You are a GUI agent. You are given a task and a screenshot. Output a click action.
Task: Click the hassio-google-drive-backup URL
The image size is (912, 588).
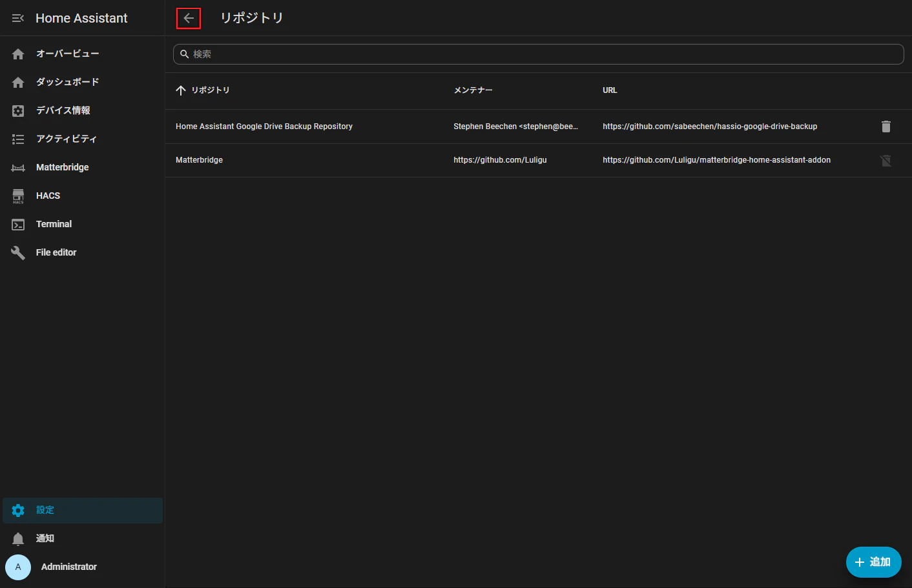pos(710,127)
